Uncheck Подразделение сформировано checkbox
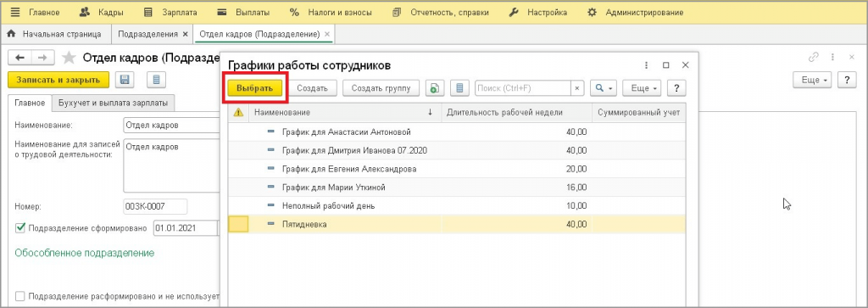The height and width of the screenshot is (308, 868). [x=20, y=228]
